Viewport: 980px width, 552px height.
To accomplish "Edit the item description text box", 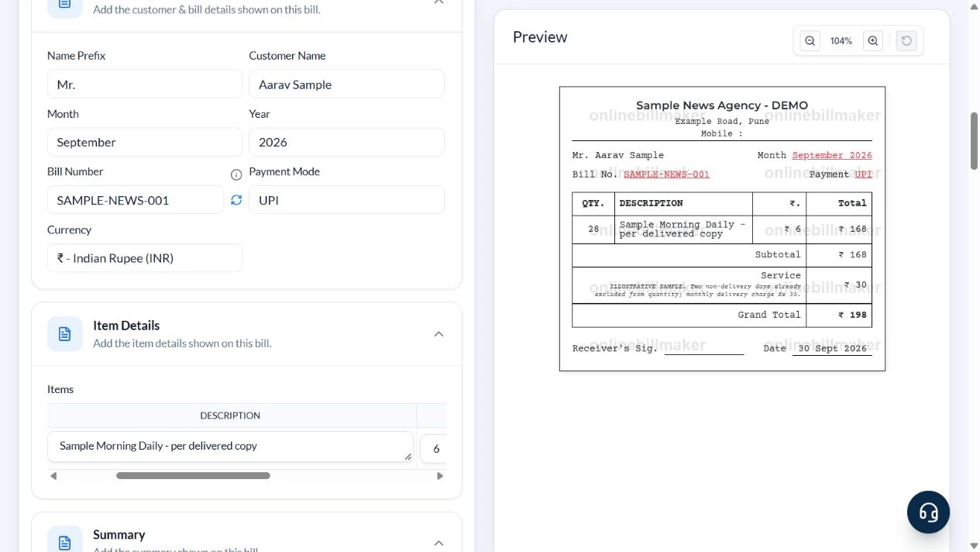I will 230,447.
